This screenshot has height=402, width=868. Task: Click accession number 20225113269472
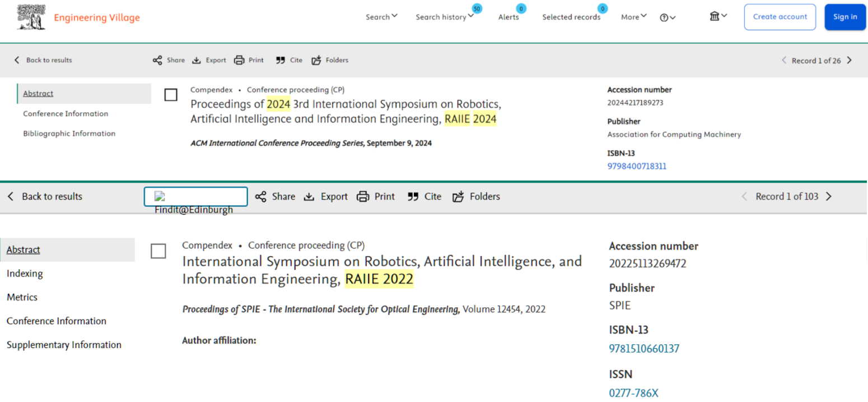pos(648,264)
